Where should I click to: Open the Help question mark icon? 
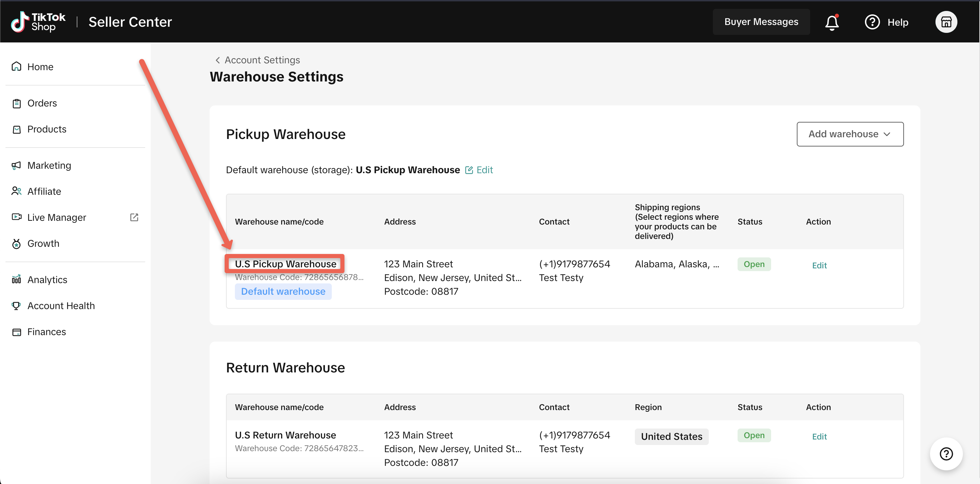872,22
